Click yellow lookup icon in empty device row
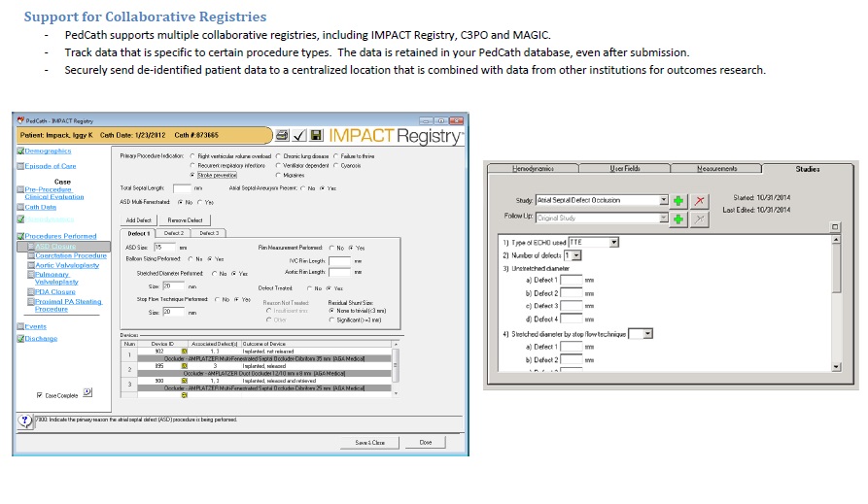 (185, 395)
